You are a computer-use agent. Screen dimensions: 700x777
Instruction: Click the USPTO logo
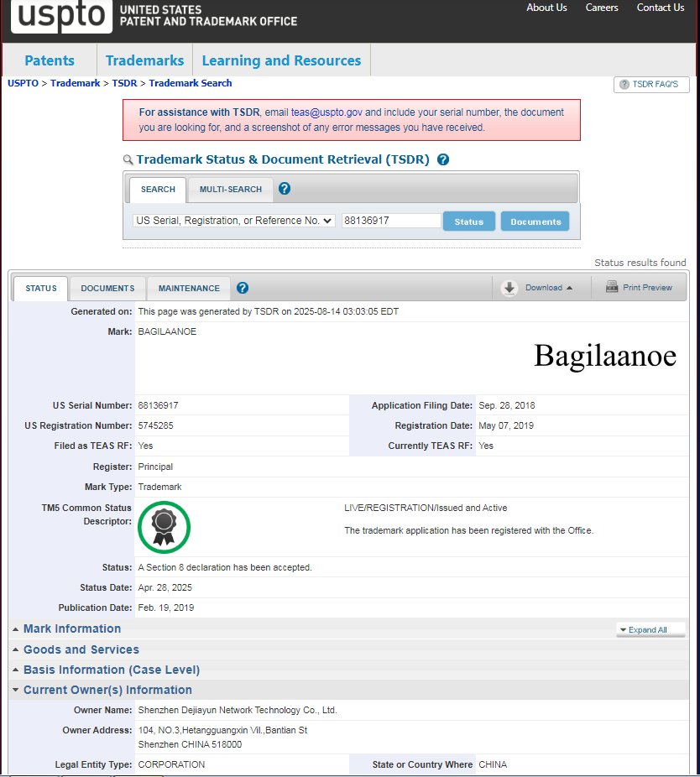(x=61, y=15)
